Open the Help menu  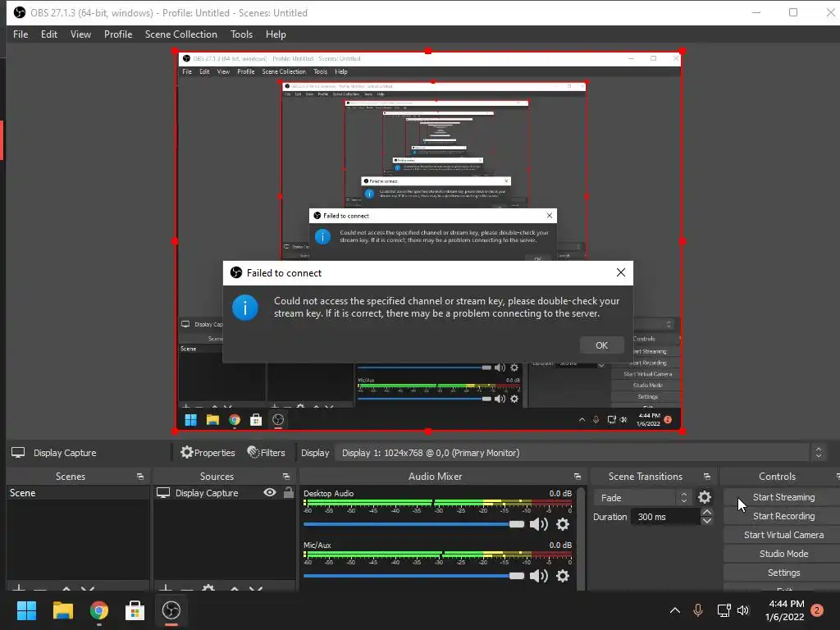point(276,34)
